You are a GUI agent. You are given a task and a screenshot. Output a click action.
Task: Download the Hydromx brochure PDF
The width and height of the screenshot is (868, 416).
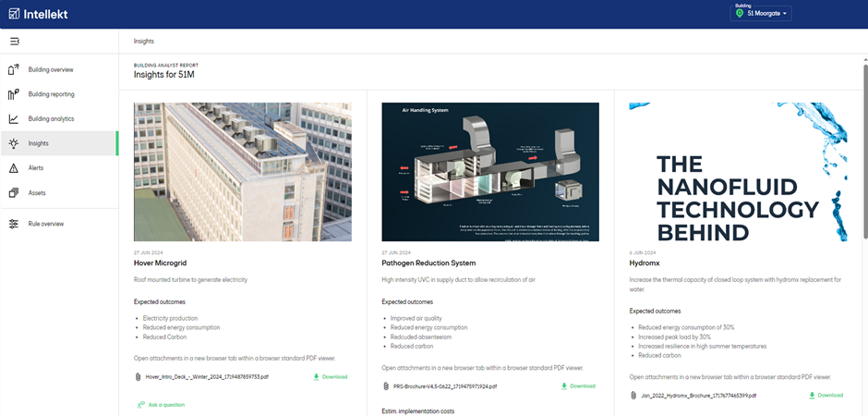[826, 396]
